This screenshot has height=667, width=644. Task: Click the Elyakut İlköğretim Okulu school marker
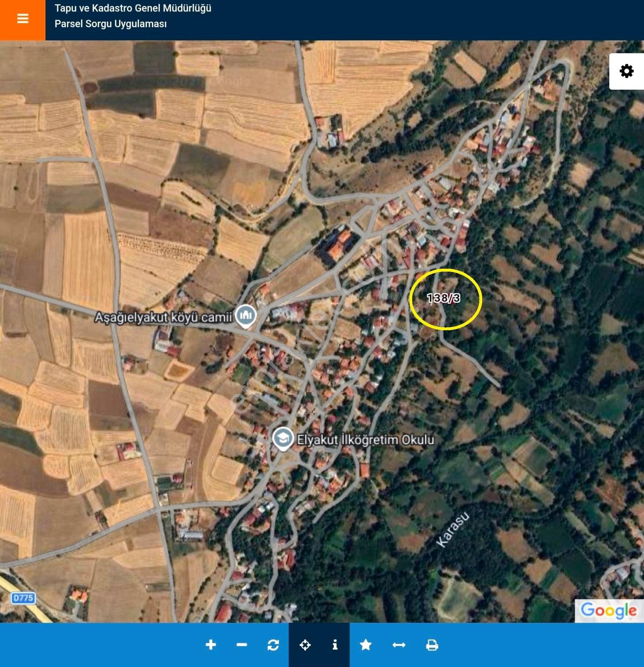283,438
